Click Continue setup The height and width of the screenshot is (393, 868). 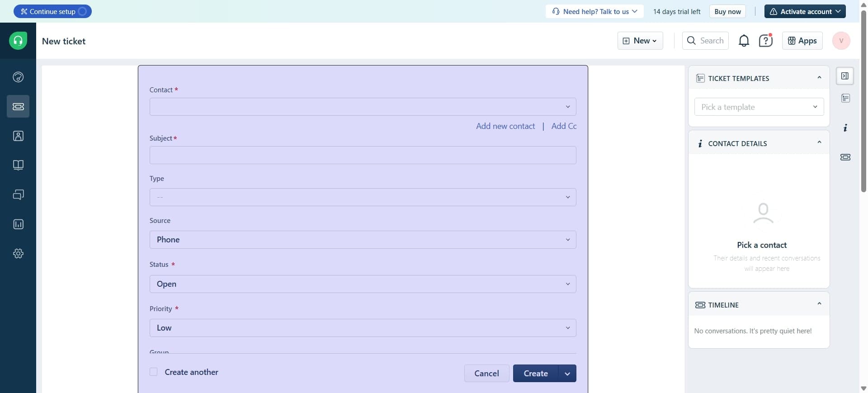coord(52,11)
